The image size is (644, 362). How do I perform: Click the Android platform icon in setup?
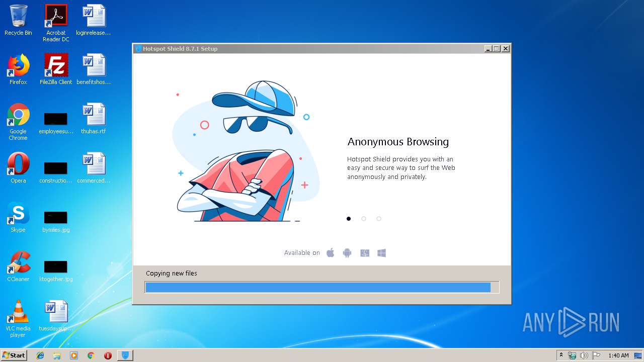[347, 253]
